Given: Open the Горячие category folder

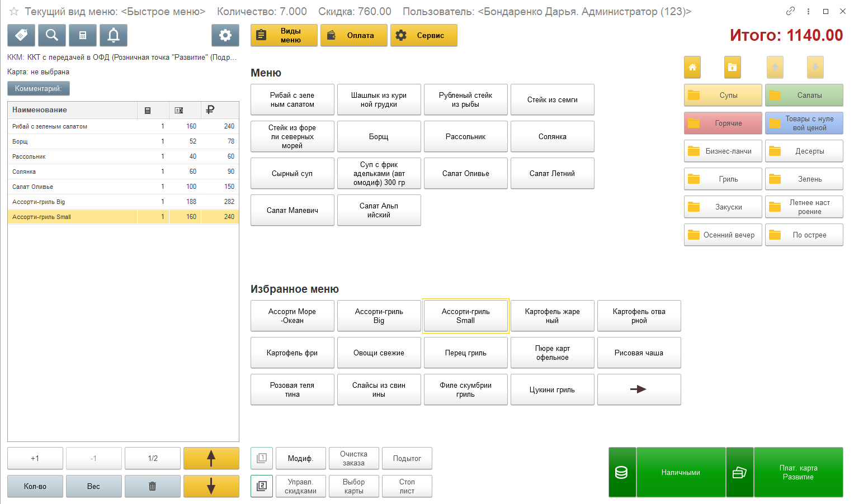Looking at the screenshot, I should 723,123.
